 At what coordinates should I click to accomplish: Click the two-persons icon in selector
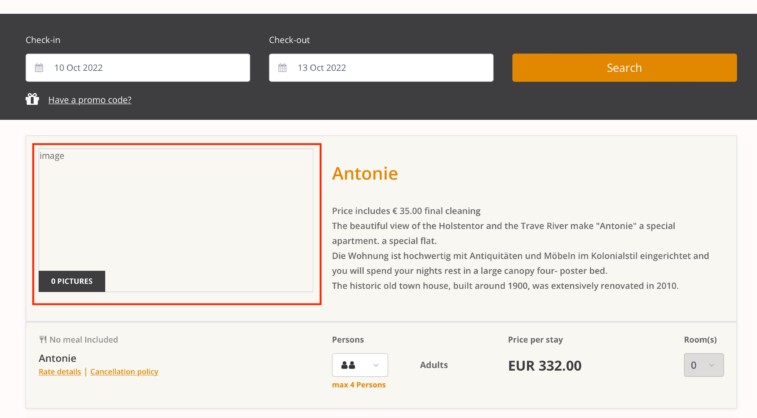tap(348, 365)
